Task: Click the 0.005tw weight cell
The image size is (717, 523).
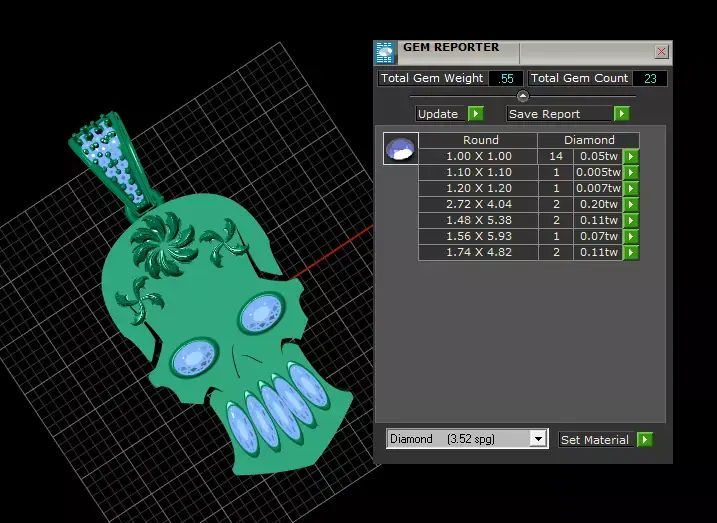Action: pyautogui.click(x=599, y=172)
